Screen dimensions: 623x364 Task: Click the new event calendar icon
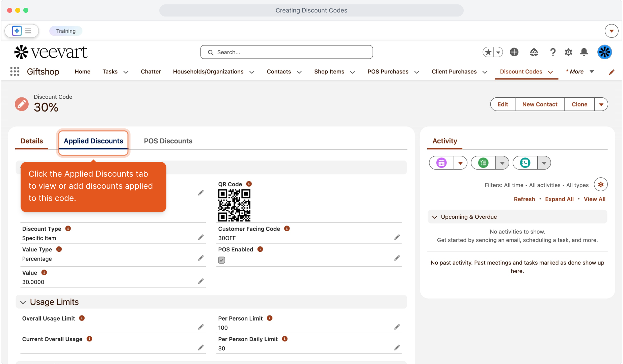441,163
